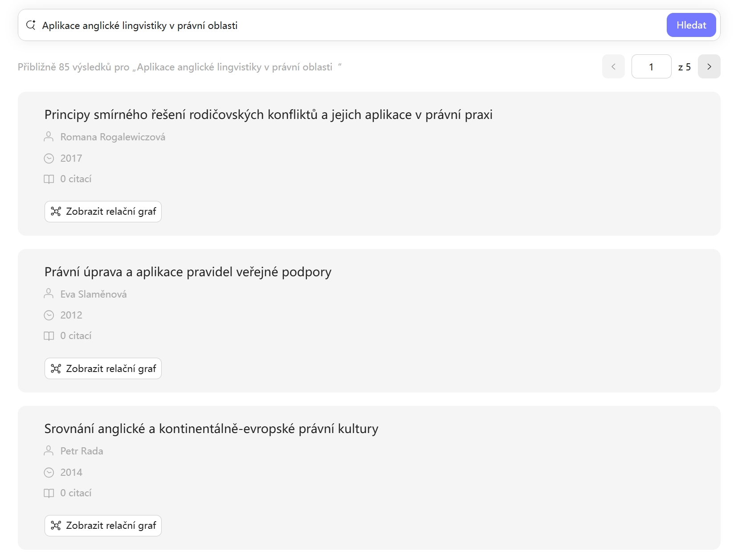The height and width of the screenshot is (560, 738).
Task: Click the person icon next to Romana Rogalewiczová
Action: [49, 137]
